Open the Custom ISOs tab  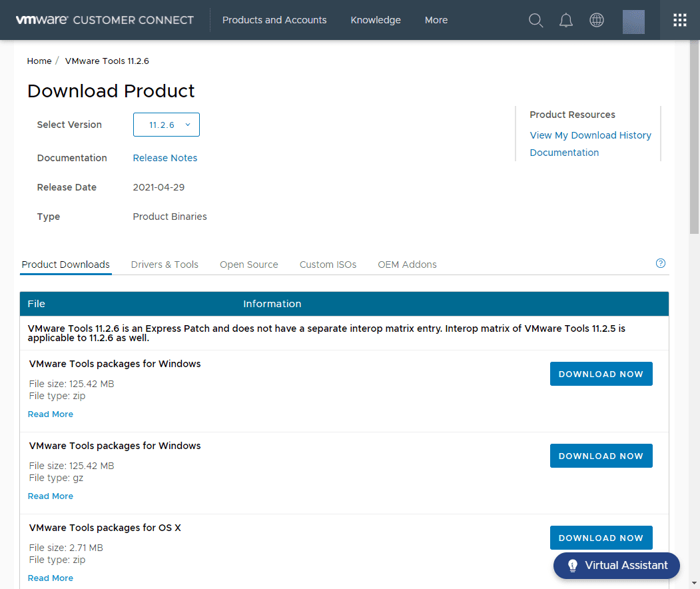[328, 265]
